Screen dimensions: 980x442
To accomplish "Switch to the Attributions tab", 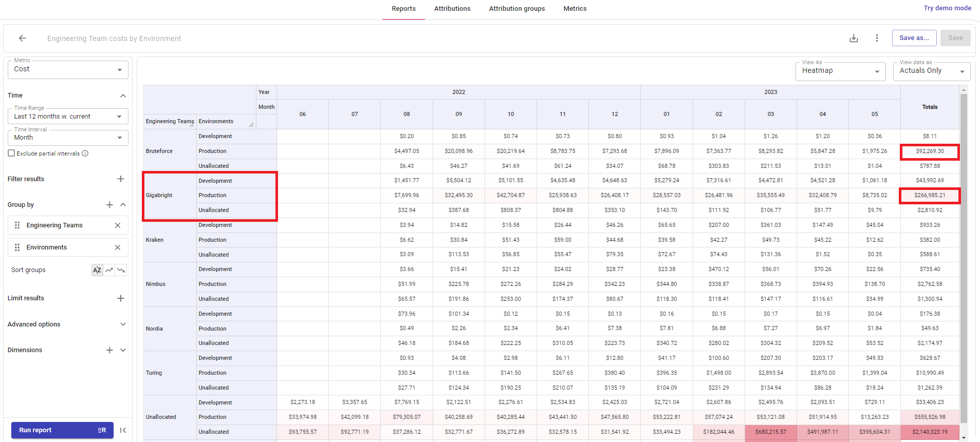I will (452, 9).
